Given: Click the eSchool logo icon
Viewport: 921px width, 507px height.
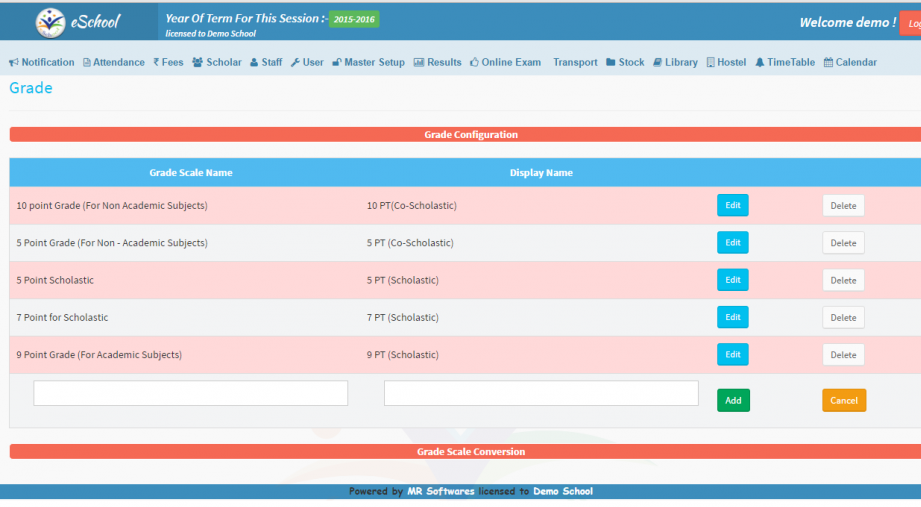Looking at the screenshot, I should [50, 22].
